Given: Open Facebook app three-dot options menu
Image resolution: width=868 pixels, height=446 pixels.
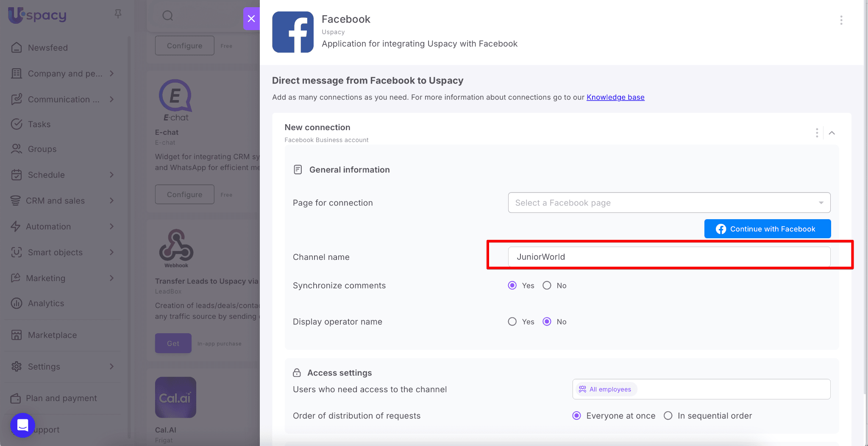Looking at the screenshot, I should click(841, 20).
